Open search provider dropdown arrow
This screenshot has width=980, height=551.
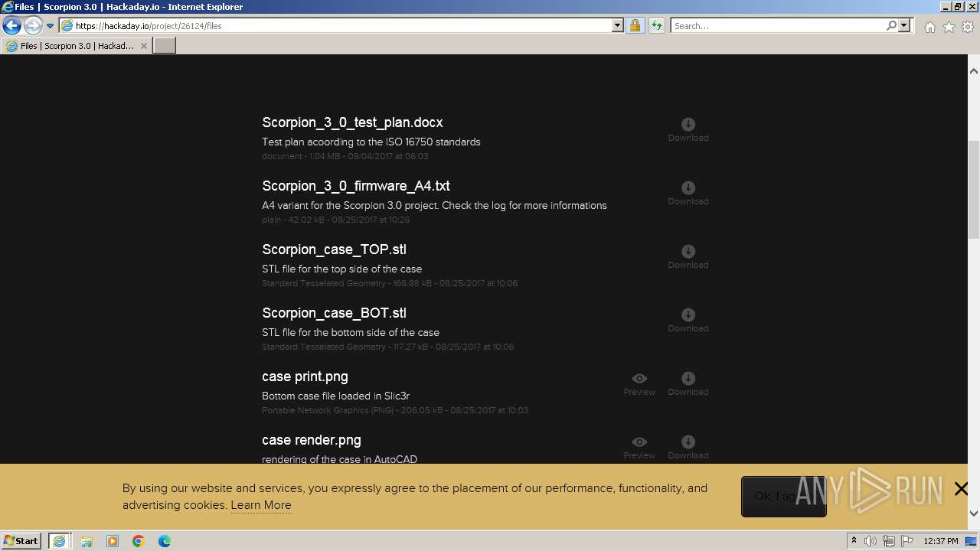pos(904,26)
